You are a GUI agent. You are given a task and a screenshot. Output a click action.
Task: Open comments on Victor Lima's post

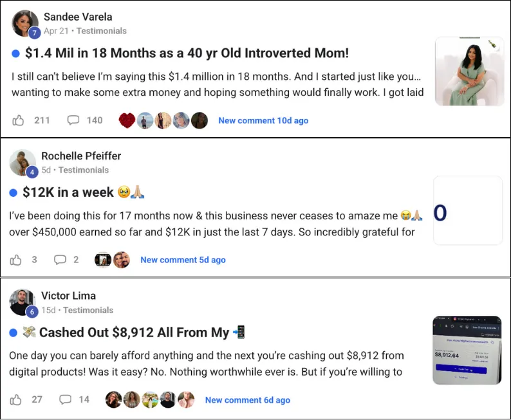(x=65, y=399)
